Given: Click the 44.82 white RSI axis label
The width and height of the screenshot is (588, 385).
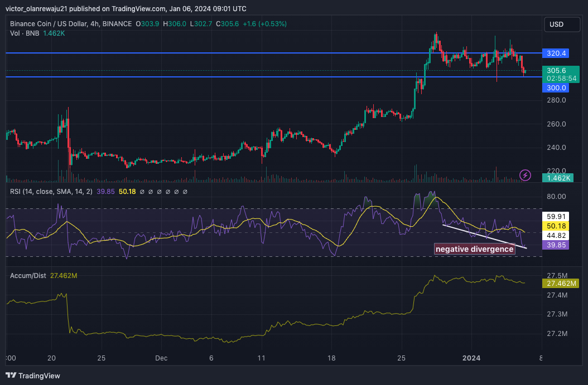Looking at the screenshot, I should (556, 235).
